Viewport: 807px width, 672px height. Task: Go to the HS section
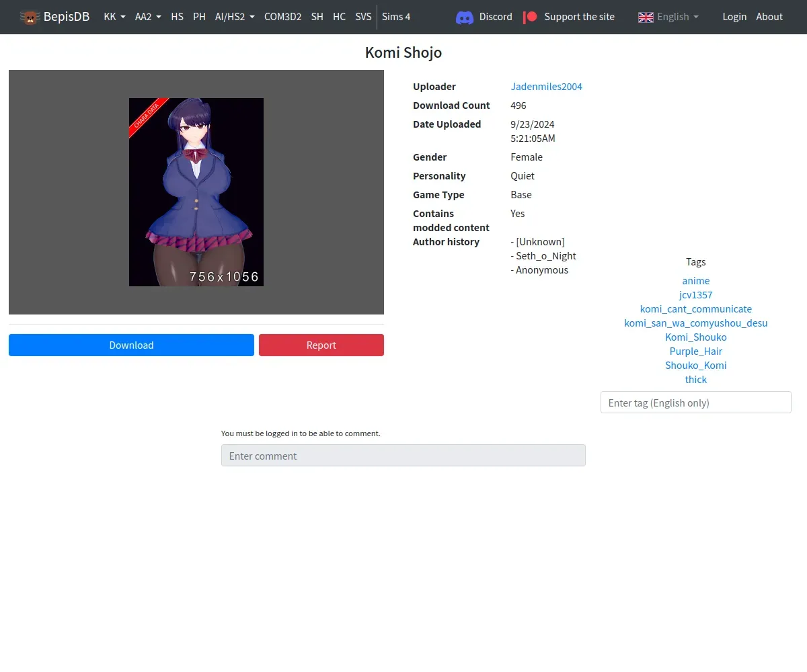pyautogui.click(x=178, y=17)
